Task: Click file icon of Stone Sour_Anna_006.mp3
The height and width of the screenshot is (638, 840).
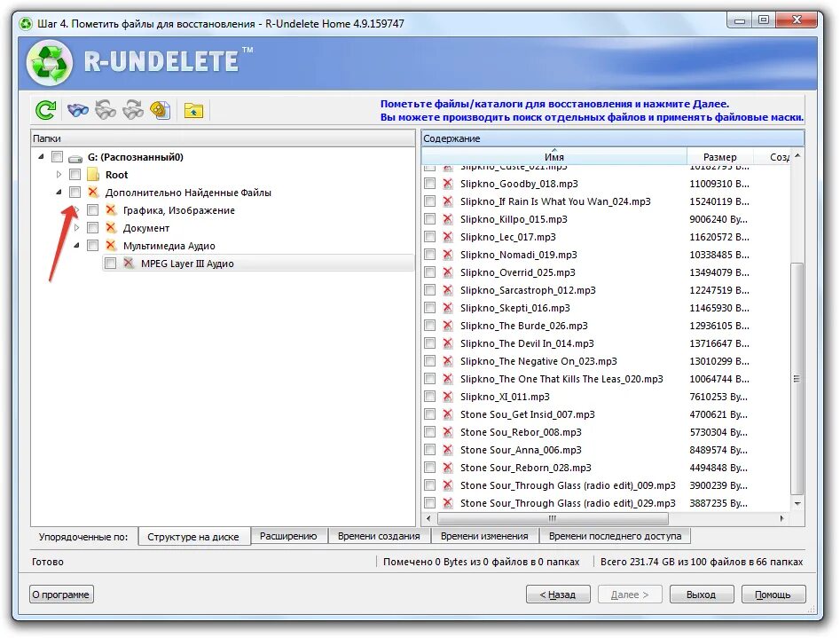Action: coord(447,449)
